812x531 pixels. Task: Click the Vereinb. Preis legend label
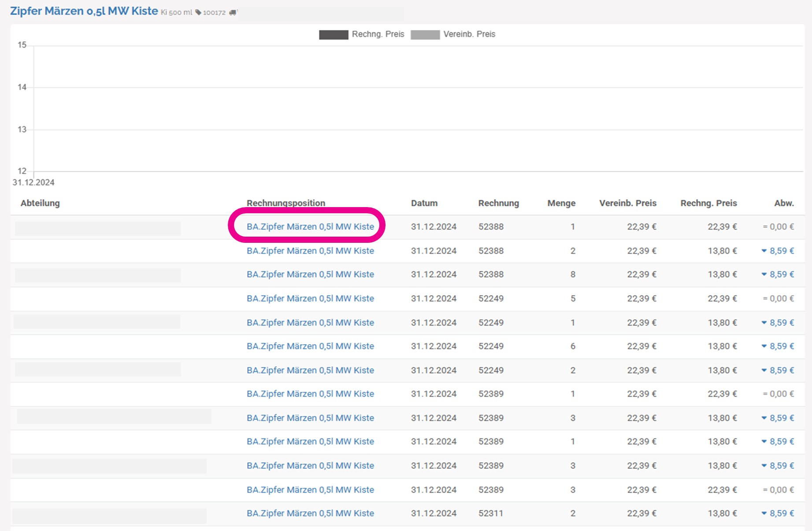click(469, 34)
